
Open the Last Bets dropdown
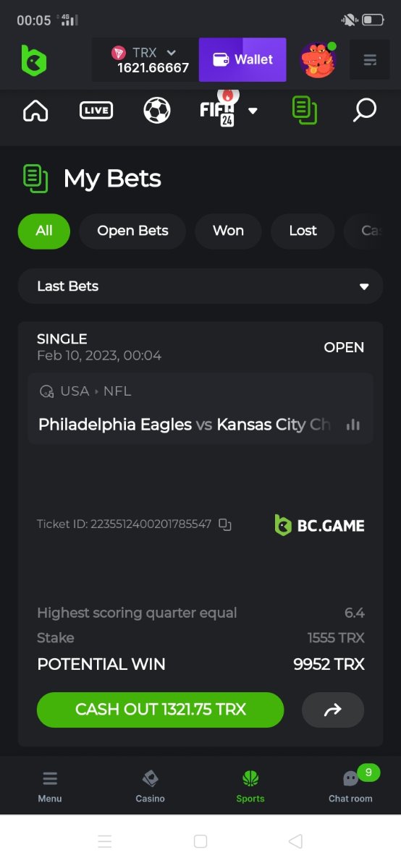point(200,286)
